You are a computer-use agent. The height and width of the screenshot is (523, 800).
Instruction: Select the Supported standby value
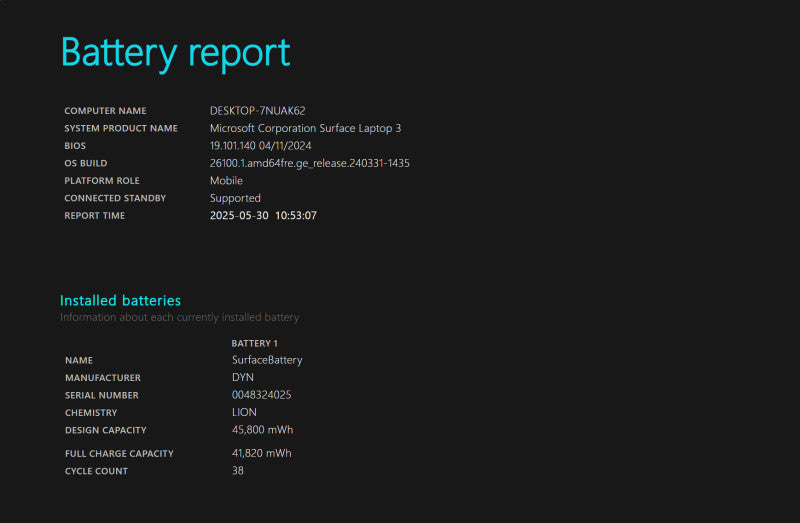pyautogui.click(x=235, y=198)
